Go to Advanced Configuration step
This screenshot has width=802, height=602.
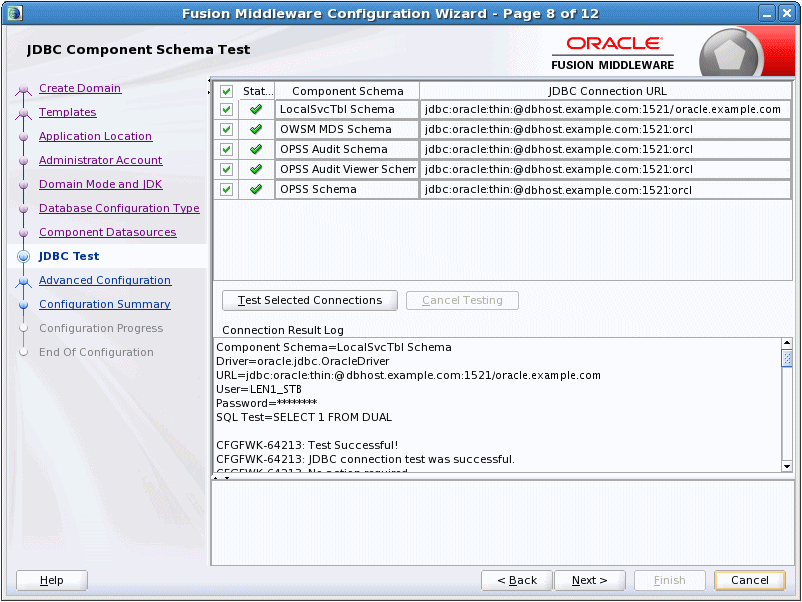click(x=105, y=280)
